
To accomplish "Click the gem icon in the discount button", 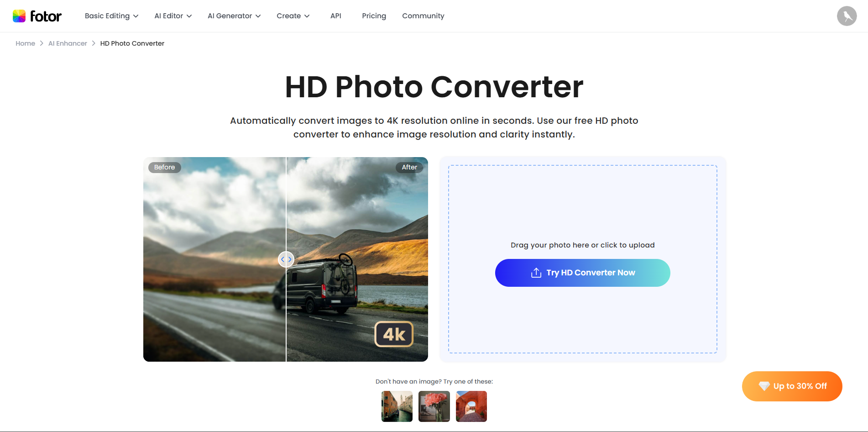I will [x=765, y=386].
